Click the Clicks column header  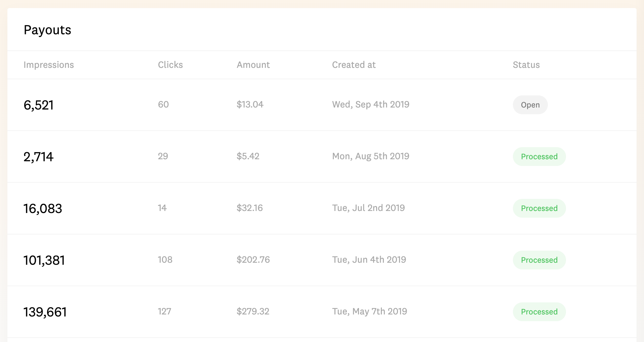click(x=170, y=65)
